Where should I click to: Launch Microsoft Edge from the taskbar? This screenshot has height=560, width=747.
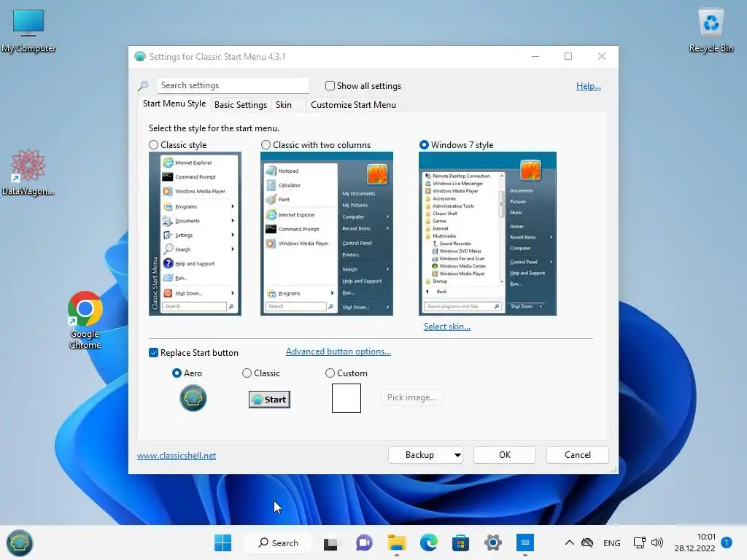point(428,542)
